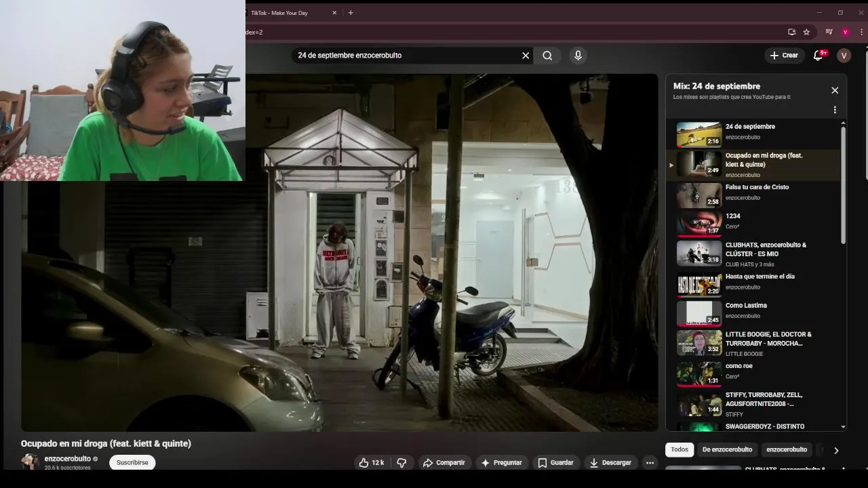Screen dimensions: 868x488
Task: Open a new browser tab
Action: pyautogui.click(x=351, y=13)
